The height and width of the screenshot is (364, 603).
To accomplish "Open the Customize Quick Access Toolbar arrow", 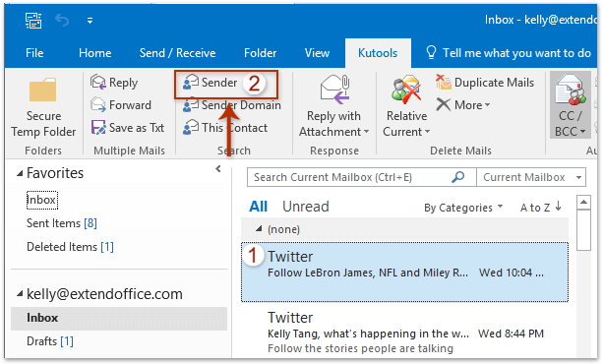I will pyautogui.click(x=90, y=21).
